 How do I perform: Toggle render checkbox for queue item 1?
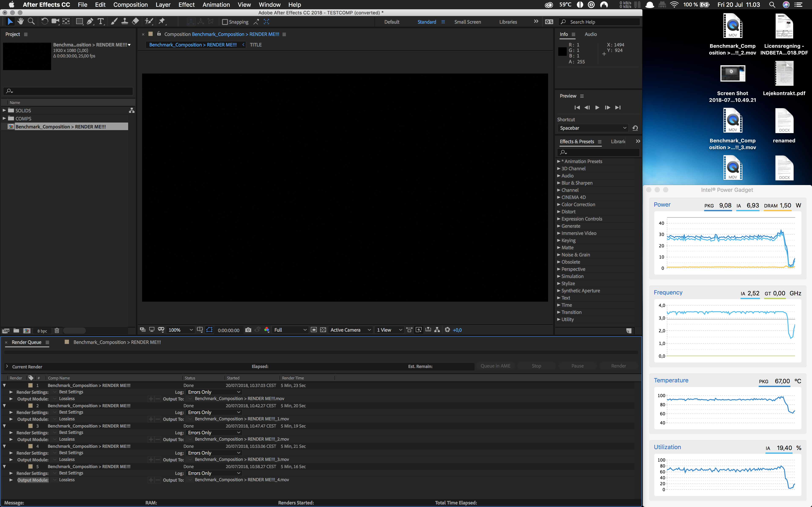(16, 385)
